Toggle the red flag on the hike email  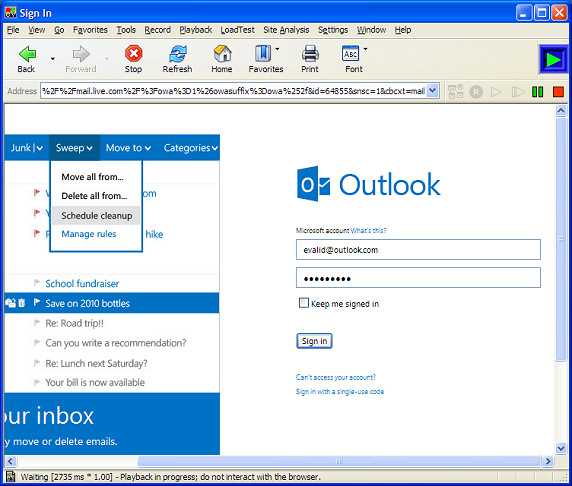click(x=37, y=232)
